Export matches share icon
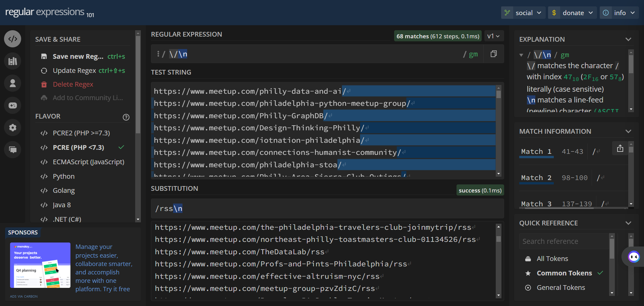Image resolution: width=644 pixels, height=306 pixels. point(620,148)
